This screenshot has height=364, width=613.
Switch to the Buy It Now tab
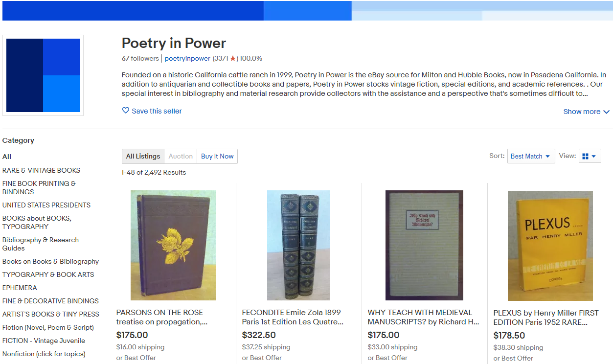pyautogui.click(x=217, y=156)
